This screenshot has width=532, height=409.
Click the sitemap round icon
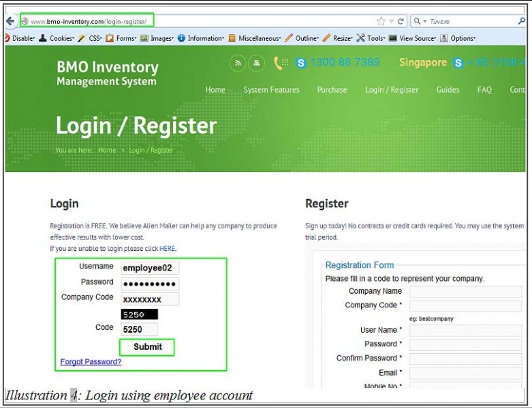click(257, 63)
